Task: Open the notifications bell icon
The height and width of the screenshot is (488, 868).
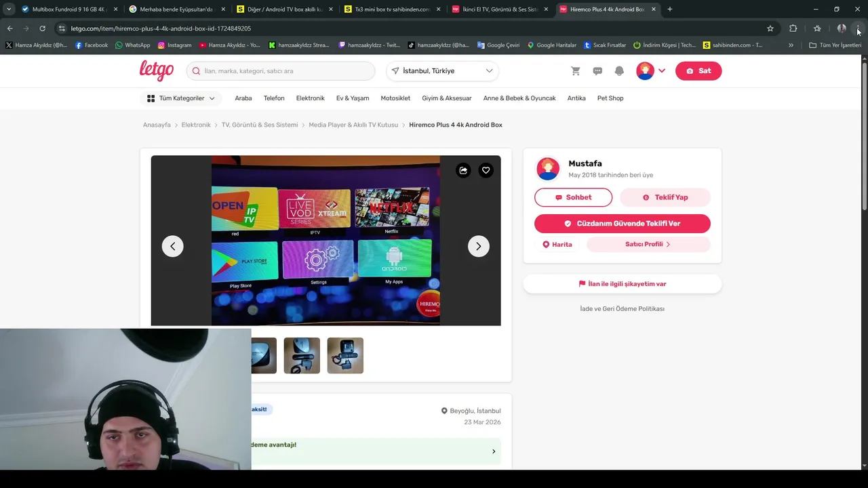Action: coord(619,71)
